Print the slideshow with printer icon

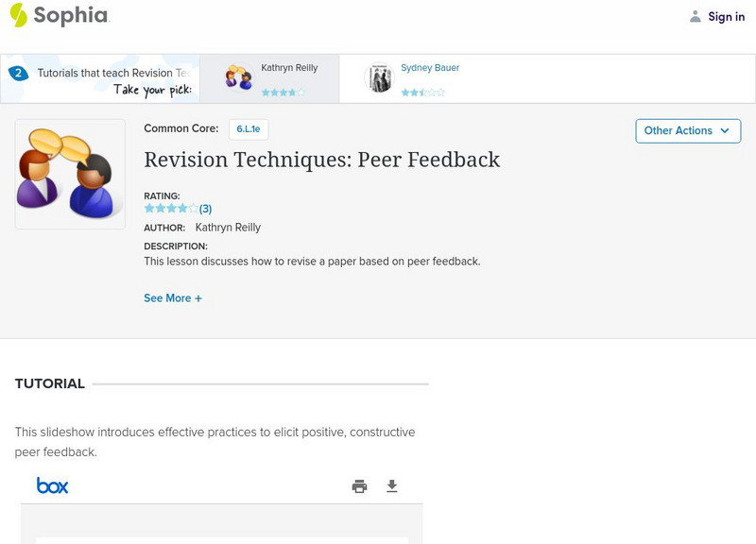click(x=359, y=486)
